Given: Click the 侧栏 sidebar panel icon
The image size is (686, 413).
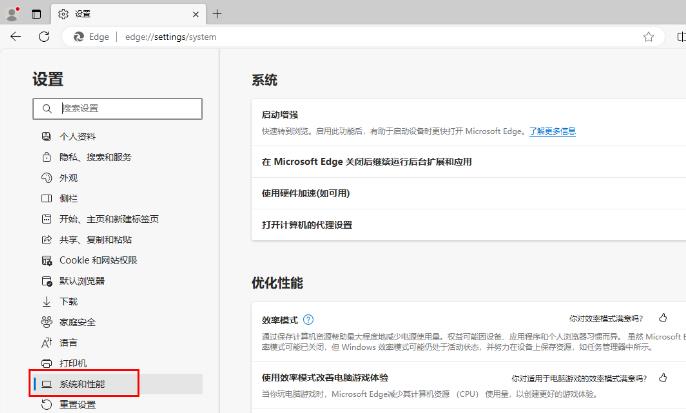Looking at the screenshot, I should click(46, 198).
